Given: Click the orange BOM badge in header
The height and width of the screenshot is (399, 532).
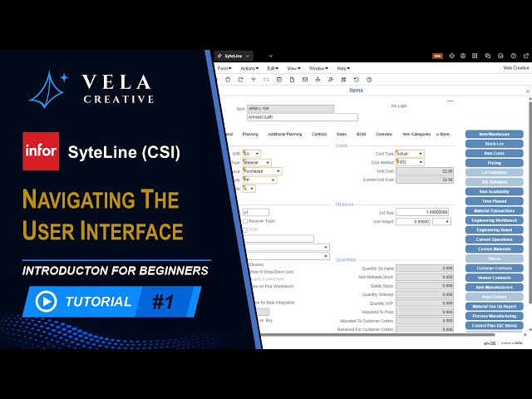Looking at the screenshot, I should coord(438,56).
